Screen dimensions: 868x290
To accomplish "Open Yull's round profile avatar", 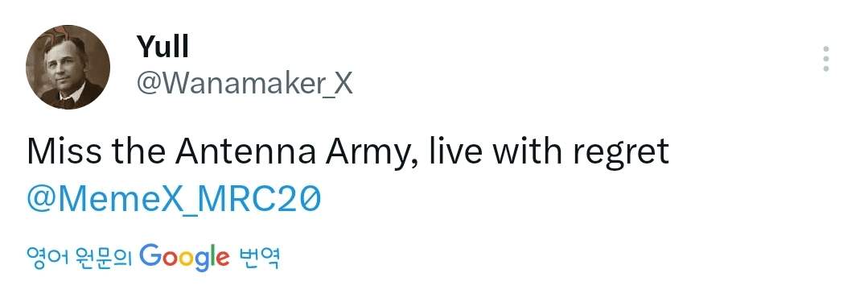I will [x=68, y=67].
